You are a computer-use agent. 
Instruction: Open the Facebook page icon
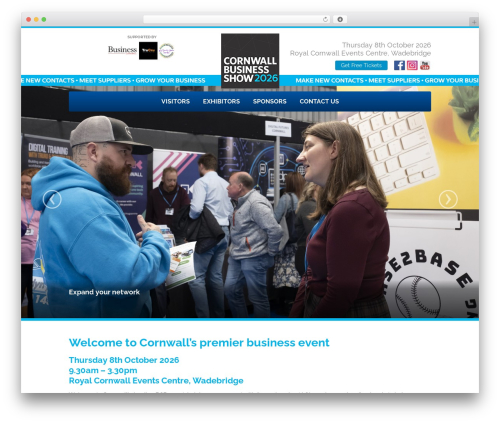(399, 65)
